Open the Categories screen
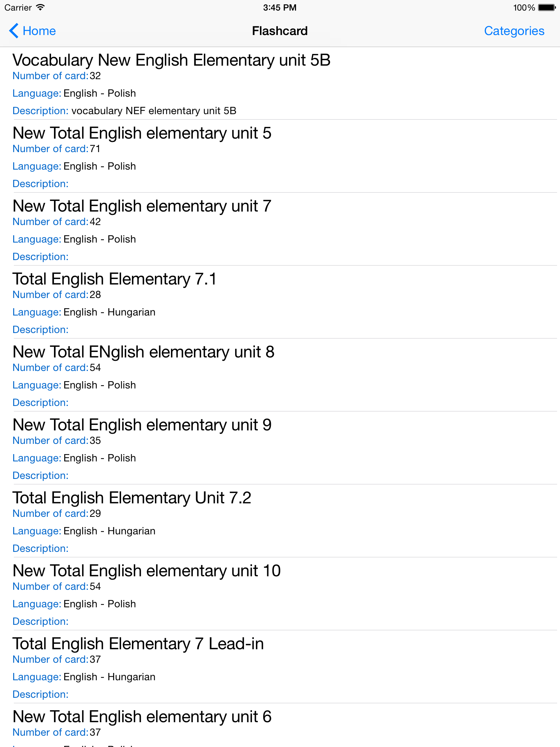 coord(514,31)
